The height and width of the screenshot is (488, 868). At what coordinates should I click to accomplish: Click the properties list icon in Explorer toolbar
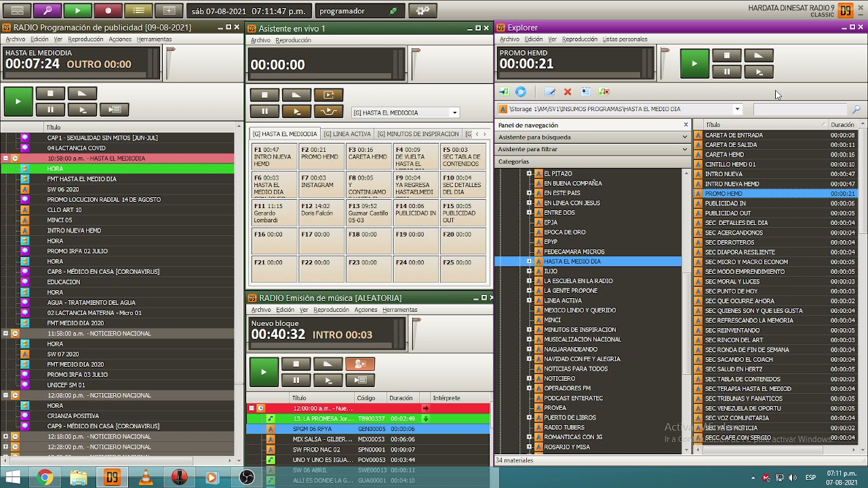click(586, 91)
